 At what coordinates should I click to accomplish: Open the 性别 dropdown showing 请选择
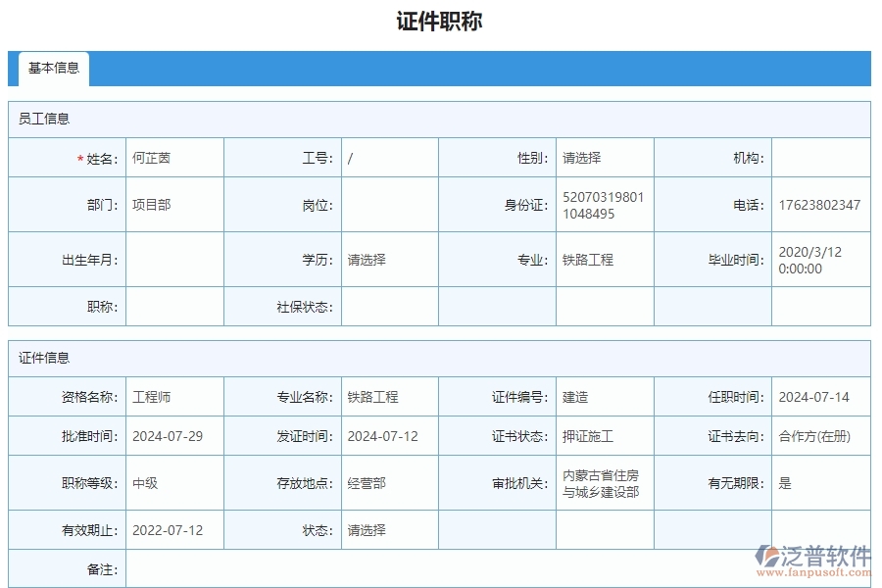coord(601,157)
